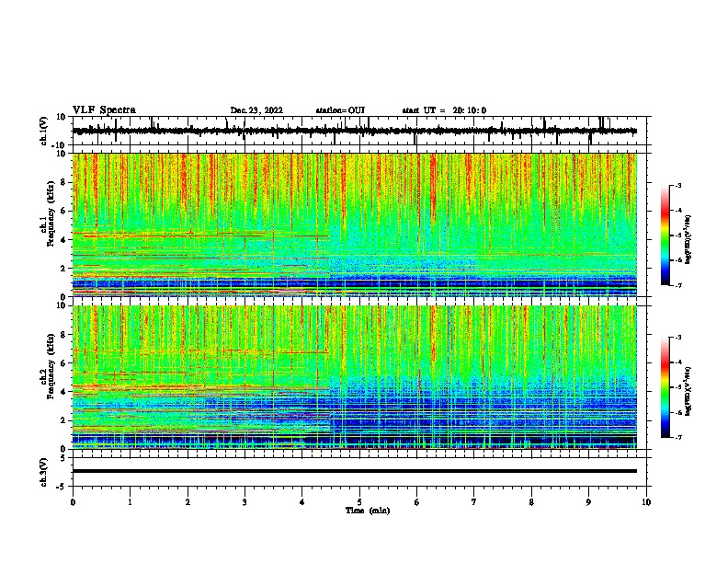Click inside the ch.2 spectrogram panel
This screenshot has width=728, height=563.
[354, 377]
